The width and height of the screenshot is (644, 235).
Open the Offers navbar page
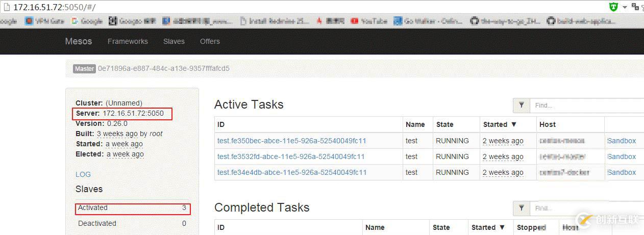pyautogui.click(x=210, y=41)
